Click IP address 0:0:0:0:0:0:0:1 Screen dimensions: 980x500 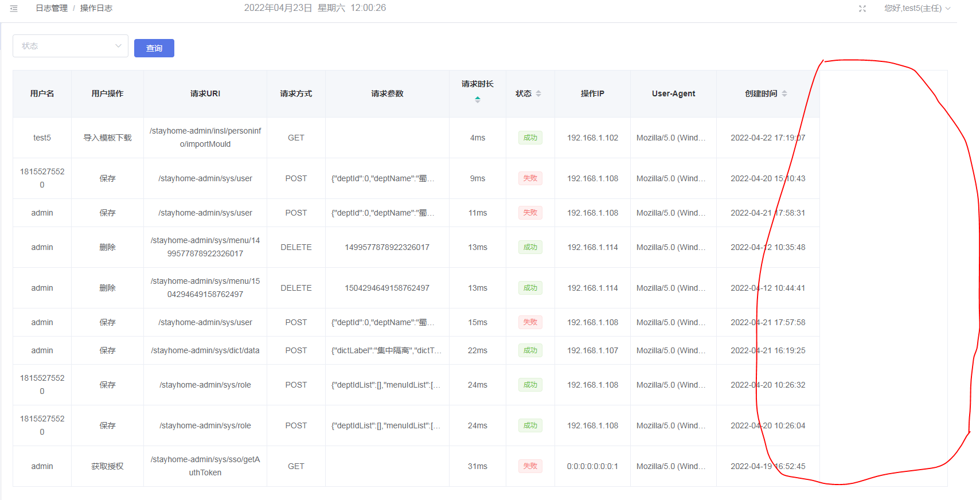(x=593, y=466)
